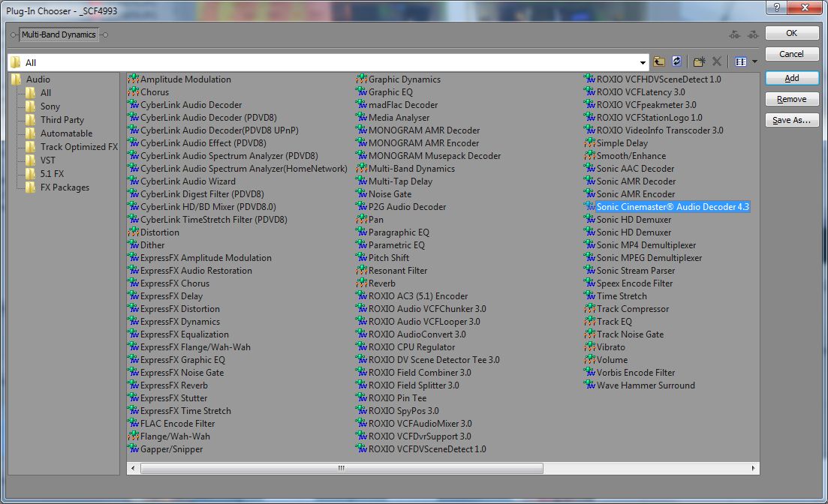Click the Graphic EQ plug-in icon

[x=362, y=91]
